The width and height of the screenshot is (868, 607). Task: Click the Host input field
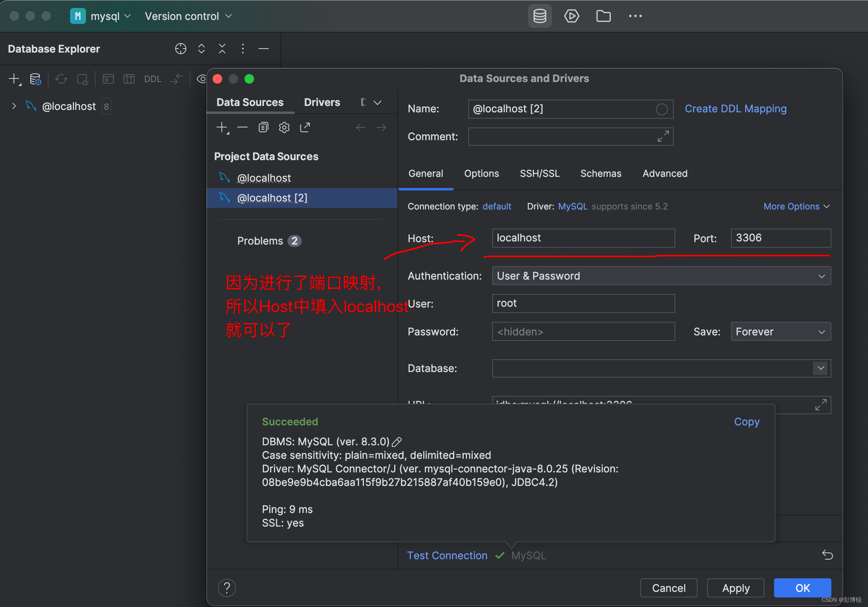pyautogui.click(x=584, y=238)
